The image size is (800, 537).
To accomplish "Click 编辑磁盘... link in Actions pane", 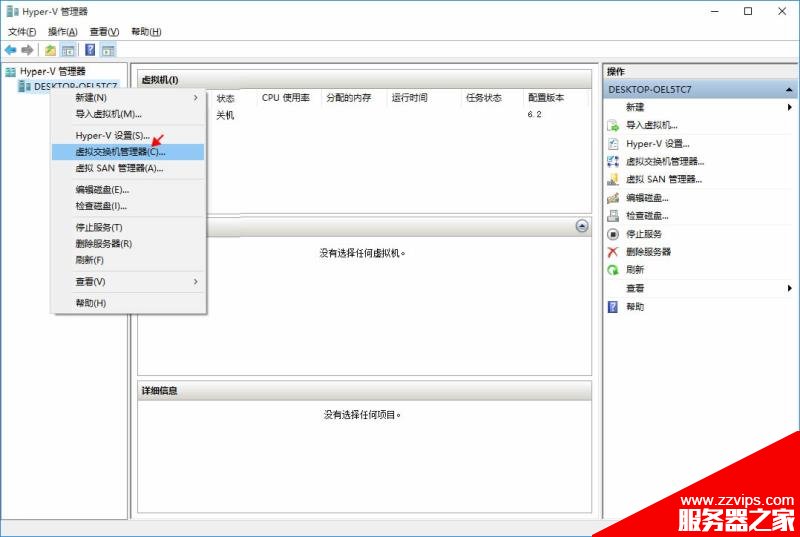I will 647,198.
